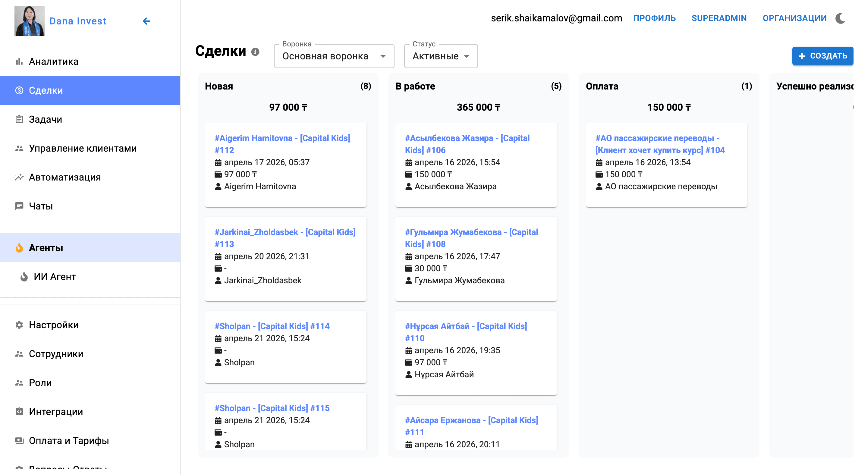Expand the Агенты sidebar group
Screen dimensions: 868x475
point(90,248)
